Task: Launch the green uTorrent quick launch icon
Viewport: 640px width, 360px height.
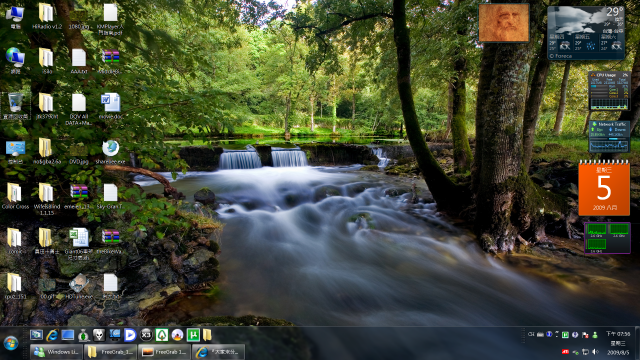Action: pyautogui.click(x=193, y=335)
